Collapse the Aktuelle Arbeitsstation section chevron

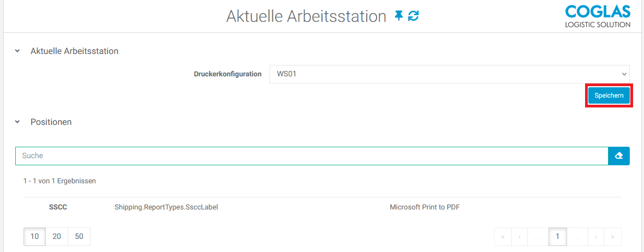click(17, 51)
